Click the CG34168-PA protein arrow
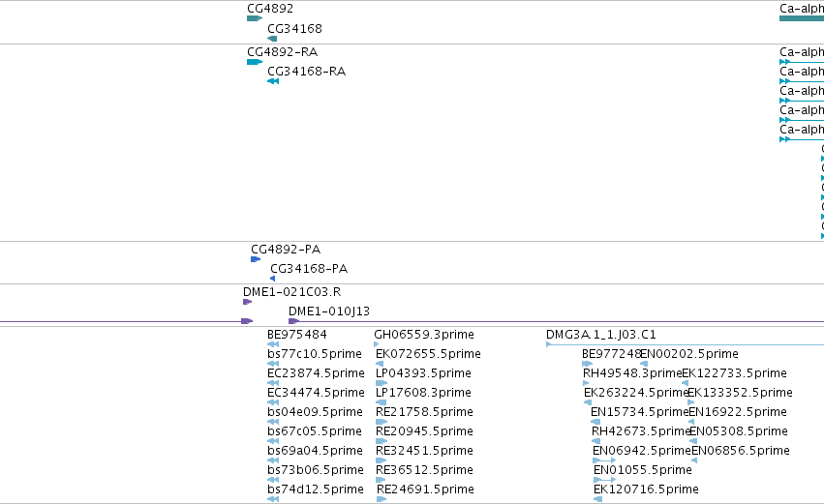The height and width of the screenshot is (504, 824). 273,279
